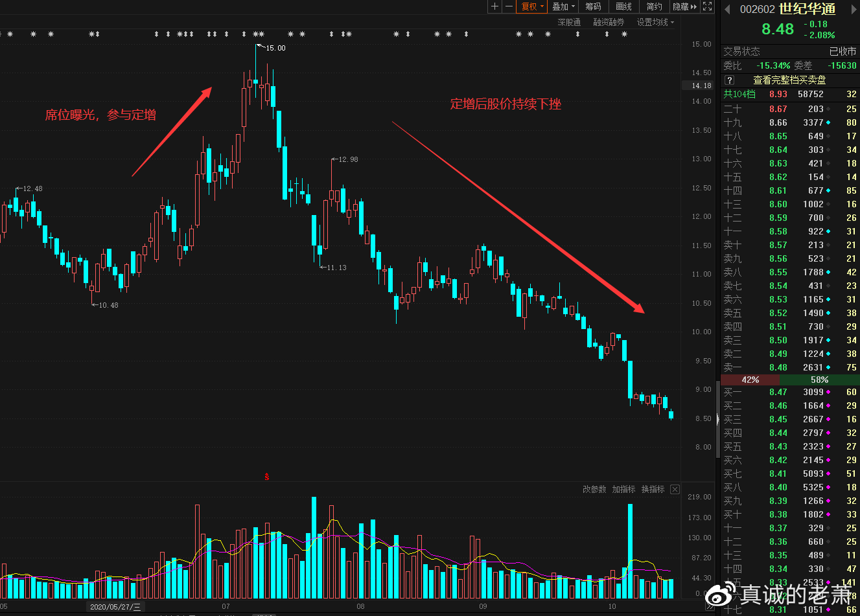The image size is (860, 616).
Task: Click the 卖三 8.50 row with 1917
Action: click(x=790, y=340)
